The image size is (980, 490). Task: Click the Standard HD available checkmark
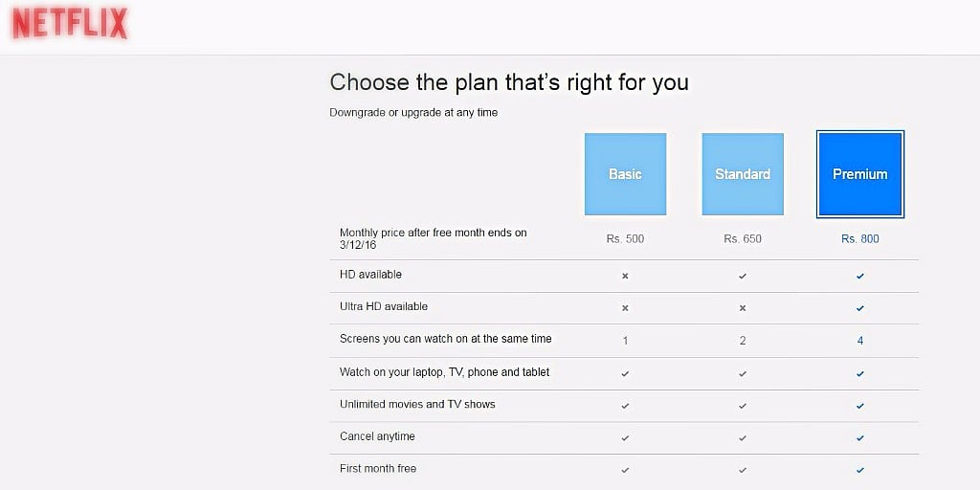tap(743, 276)
